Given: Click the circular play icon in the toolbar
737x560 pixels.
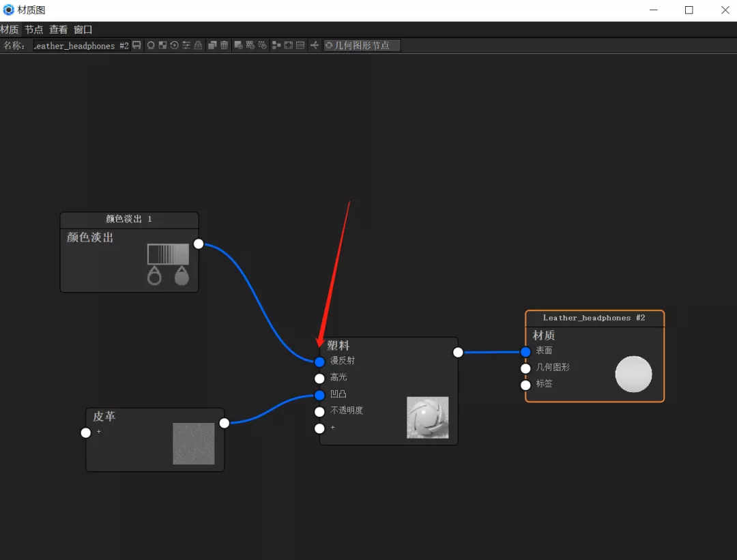Looking at the screenshot, I should coord(175,45).
